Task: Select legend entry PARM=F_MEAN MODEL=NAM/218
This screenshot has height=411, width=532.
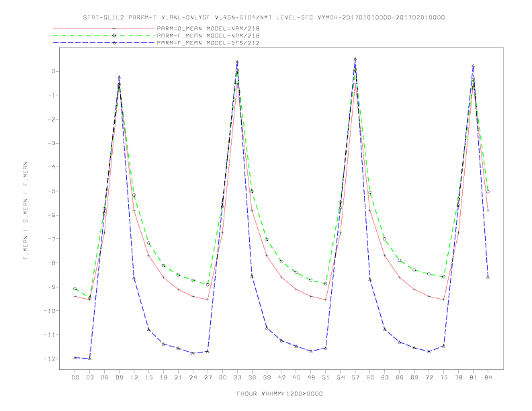Action: click(208, 36)
